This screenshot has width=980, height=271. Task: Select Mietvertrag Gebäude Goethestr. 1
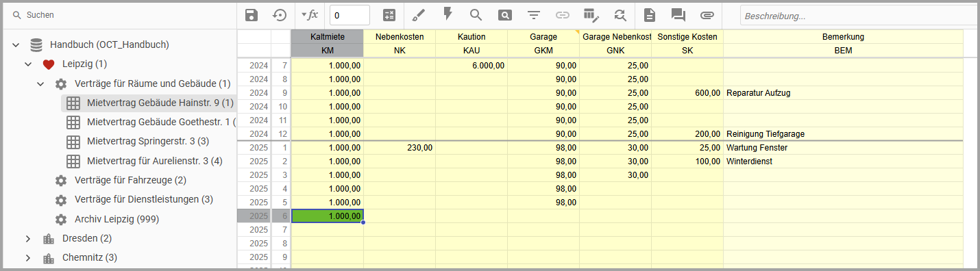click(161, 122)
